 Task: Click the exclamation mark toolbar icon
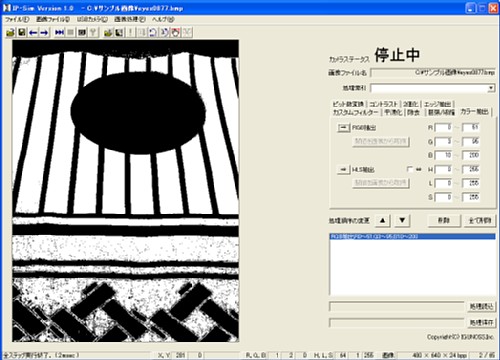pos(130,32)
